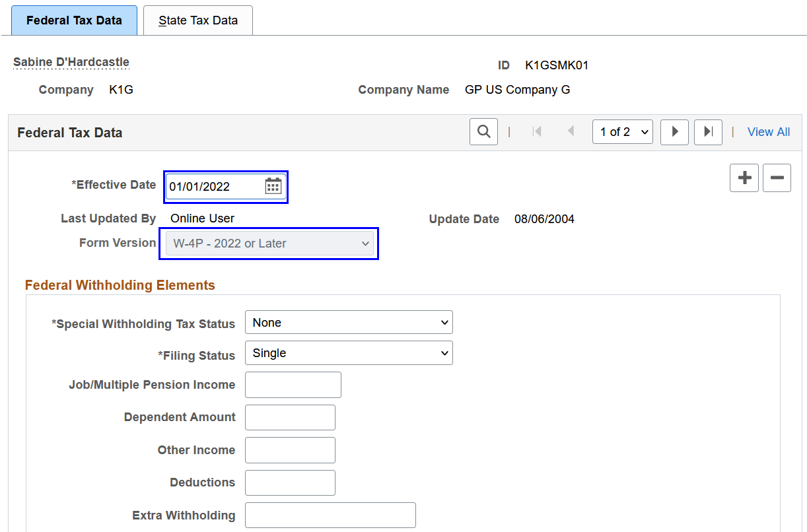This screenshot has height=532, width=807.
Task: Click the Extra Withholding field
Action: click(330, 515)
